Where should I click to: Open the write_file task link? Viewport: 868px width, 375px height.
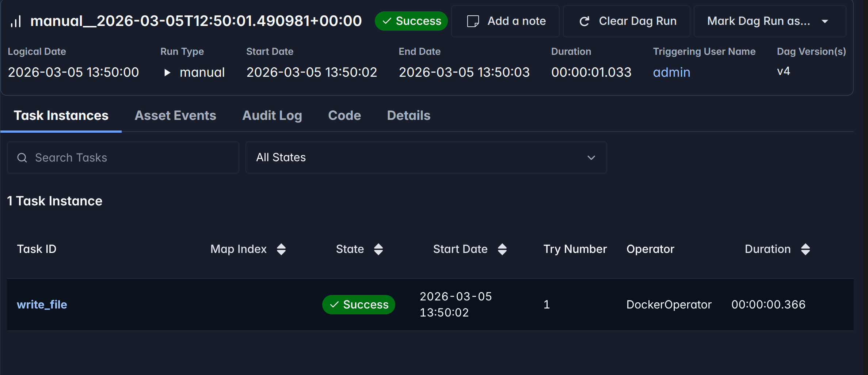pos(42,304)
